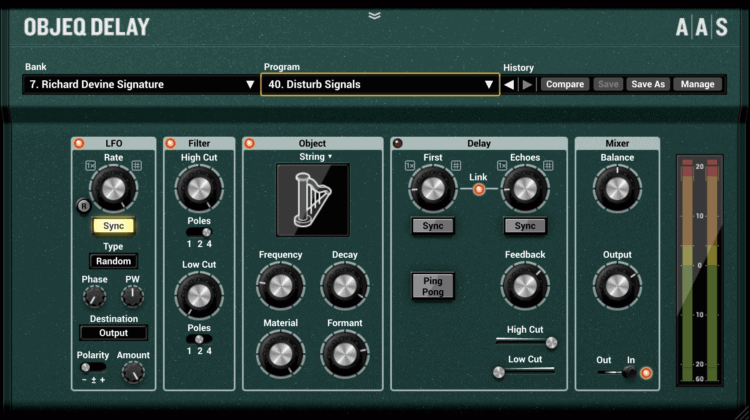Click the Delay Feedback knob
Image resolution: width=750 pixels, height=420 pixels.
pos(525,286)
